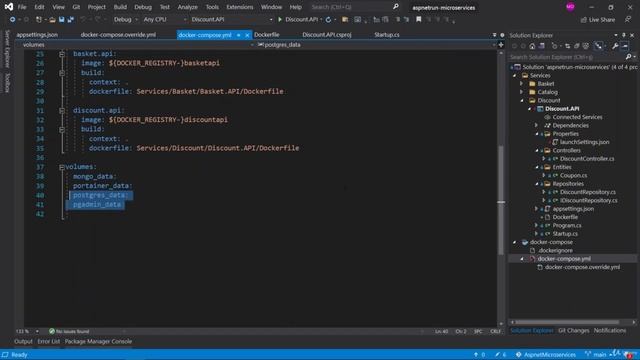Collapse the basket.api code block
640x360 pixels.
(62, 54)
